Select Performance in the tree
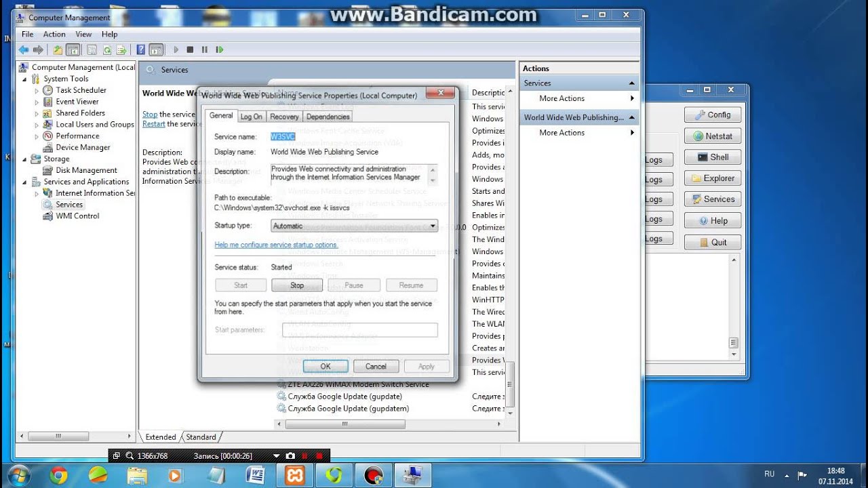868x488 pixels. click(x=77, y=136)
